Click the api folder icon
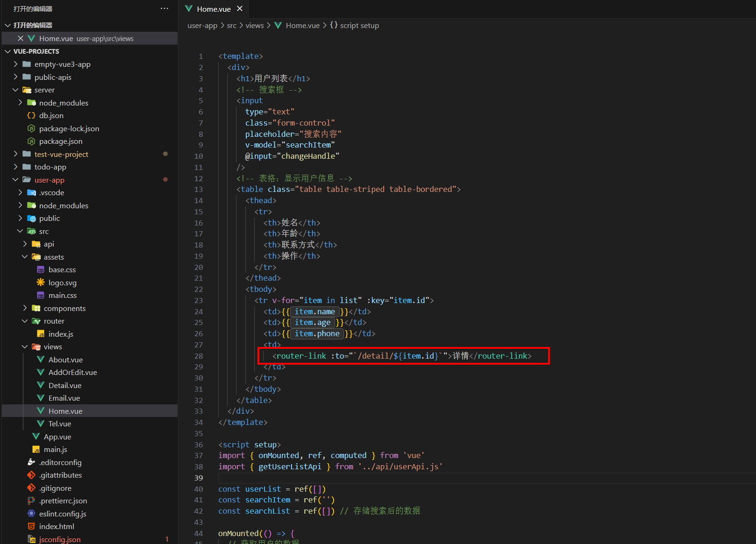The image size is (756, 544). [36, 244]
